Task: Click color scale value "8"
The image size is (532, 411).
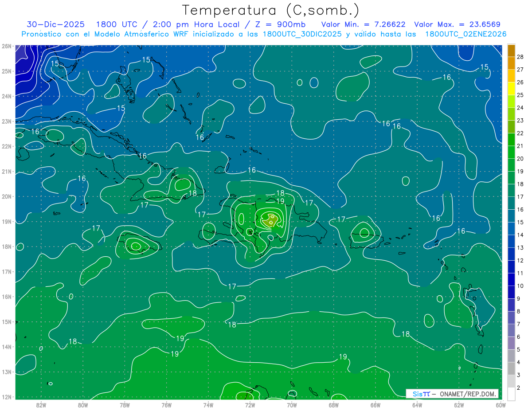Action: pyautogui.click(x=519, y=312)
